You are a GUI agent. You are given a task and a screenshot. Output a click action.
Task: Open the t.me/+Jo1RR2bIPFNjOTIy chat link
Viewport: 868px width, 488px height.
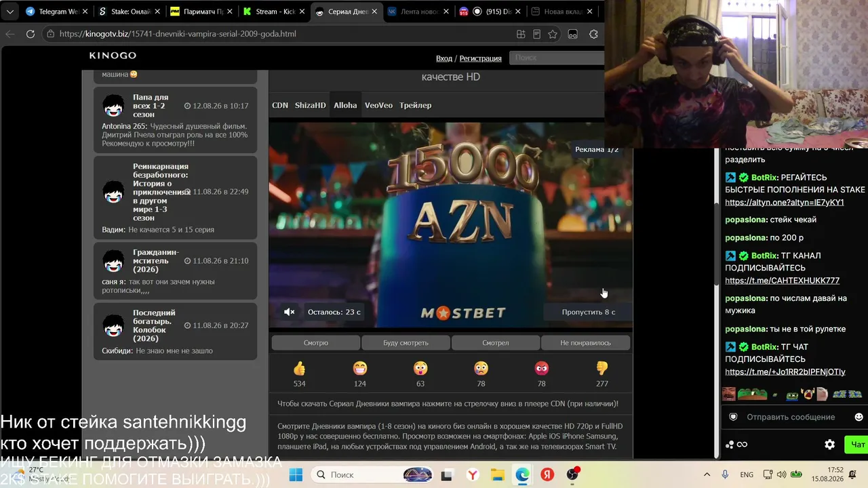coord(785,372)
